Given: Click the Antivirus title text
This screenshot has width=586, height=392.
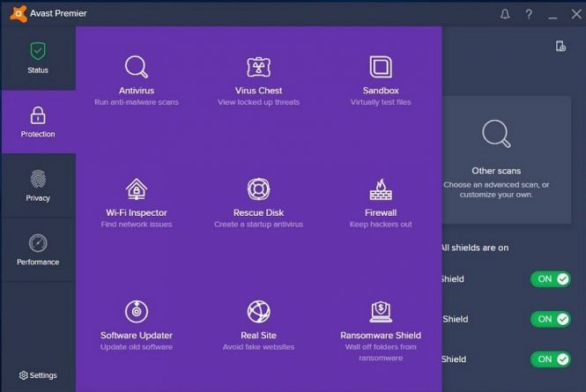Looking at the screenshot, I should point(137,91).
